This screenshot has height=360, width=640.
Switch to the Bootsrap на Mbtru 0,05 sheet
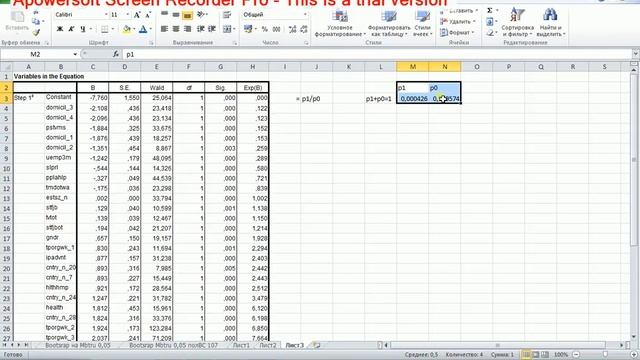coord(78,345)
